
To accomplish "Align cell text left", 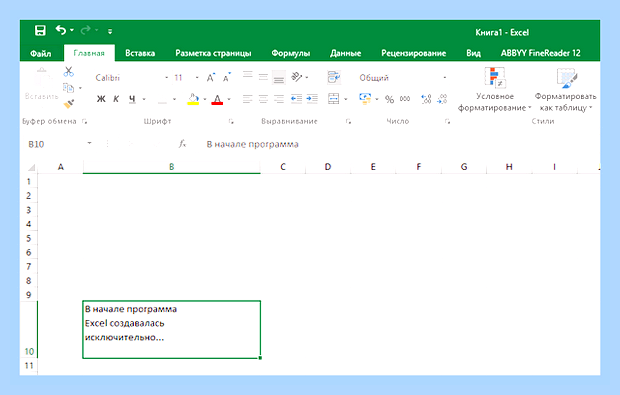I will (x=248, y=99).
